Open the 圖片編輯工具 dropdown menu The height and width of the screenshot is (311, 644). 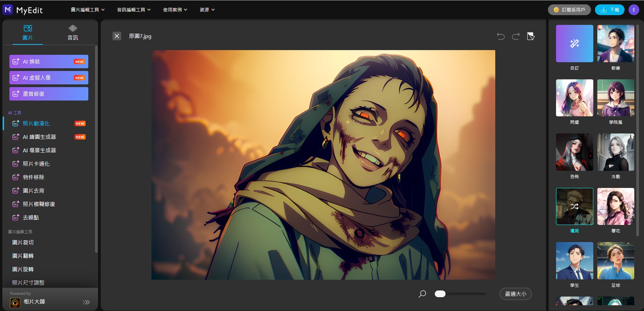pos(88,10)
